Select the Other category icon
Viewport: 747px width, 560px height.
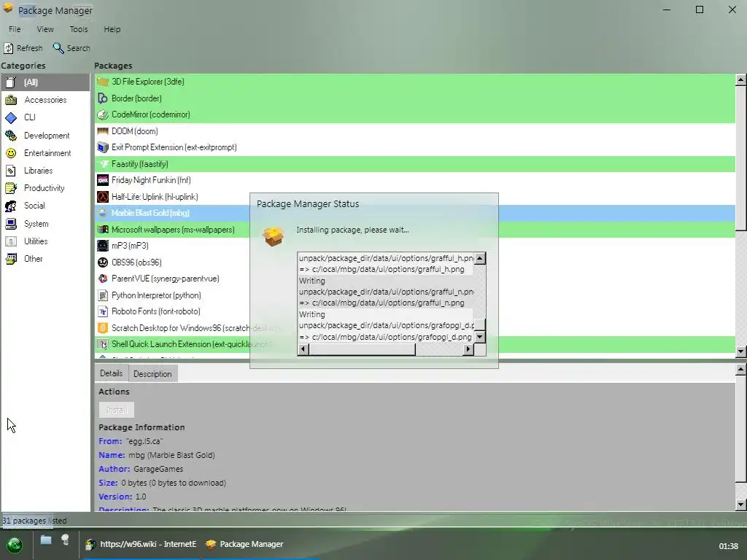[x=11, y=259]
